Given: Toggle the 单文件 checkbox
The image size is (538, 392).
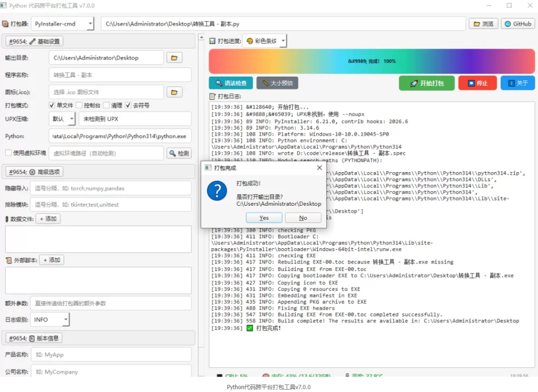Looking at the screenshot, I should [x=52, y=105].
